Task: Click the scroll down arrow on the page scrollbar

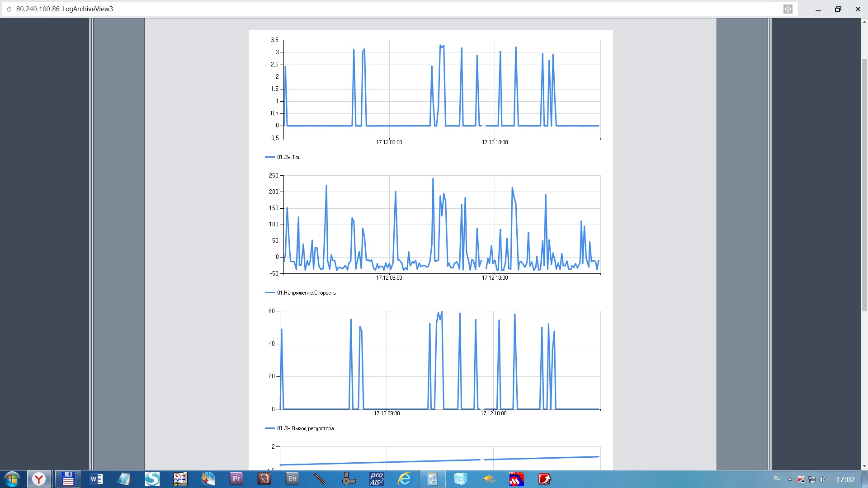Action: [x=864, y=466]
